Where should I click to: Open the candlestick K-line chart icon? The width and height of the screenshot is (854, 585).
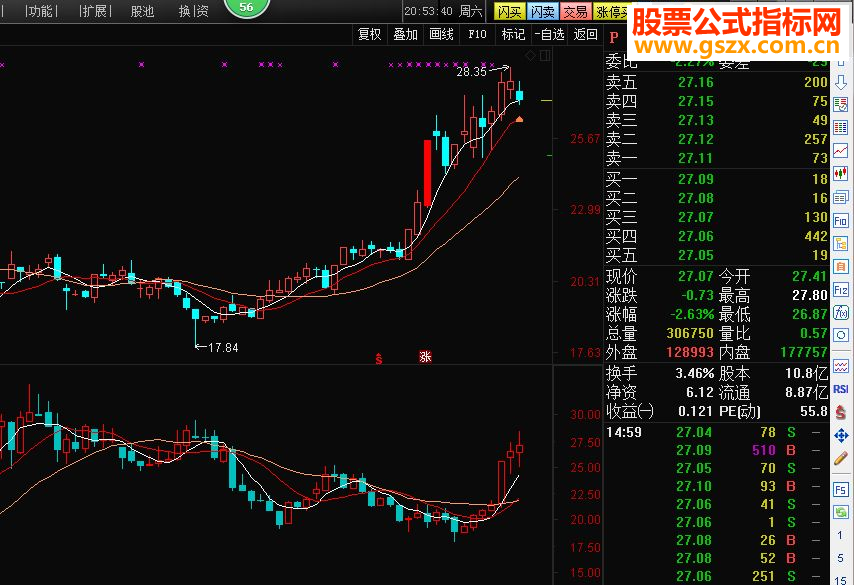[x=841, y=174]
